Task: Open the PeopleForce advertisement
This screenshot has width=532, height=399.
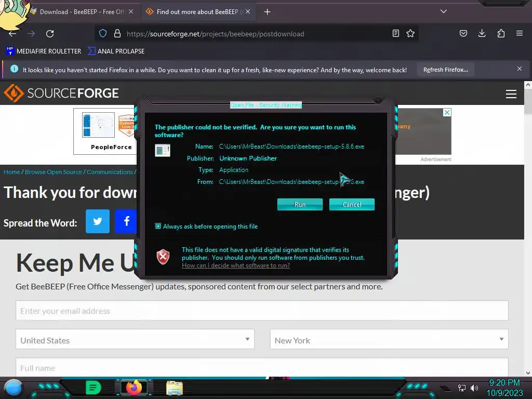Action: point(105,131)
